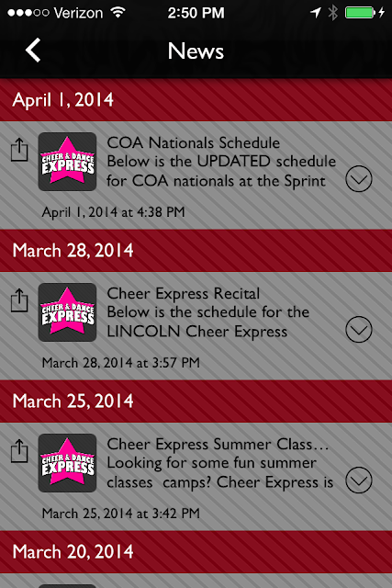The height and width of the screenshot is (588, 392).
Task: Tap the logo beside Summer Class post
Action: coord(67,463)
